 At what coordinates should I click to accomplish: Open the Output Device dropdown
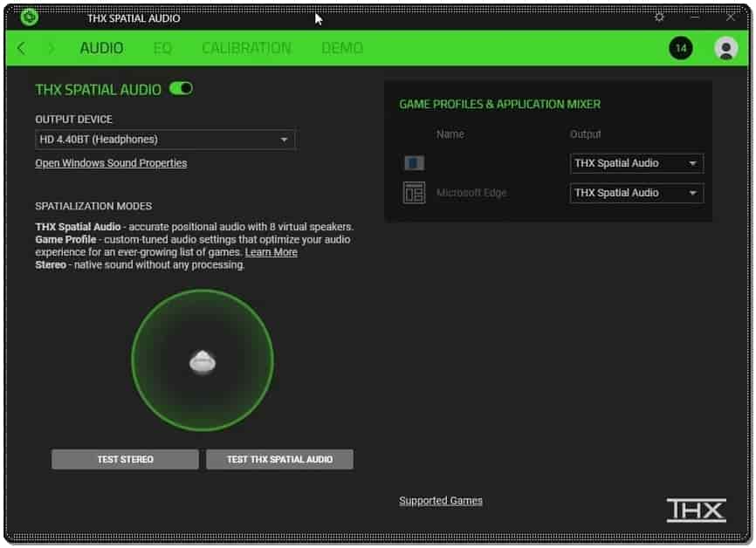(165, 140)
